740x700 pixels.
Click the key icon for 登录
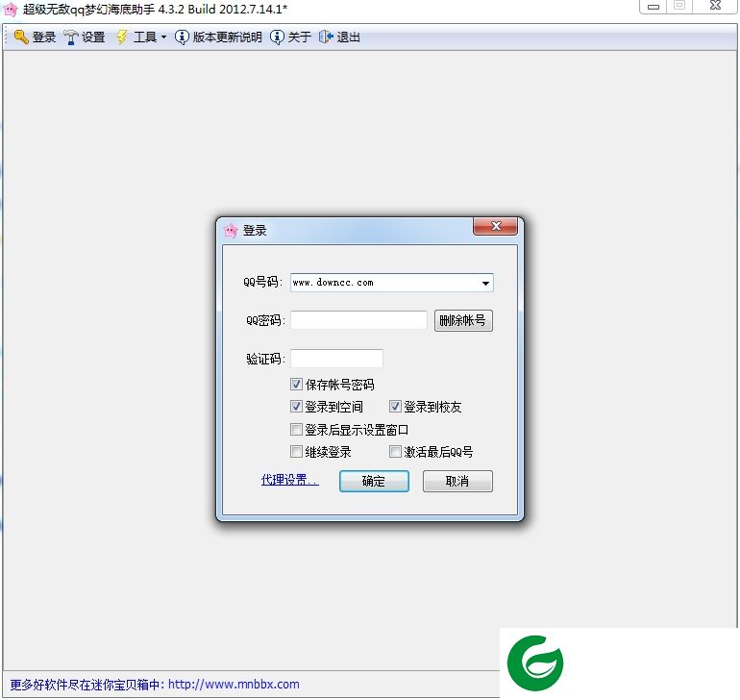coord(21,37)
